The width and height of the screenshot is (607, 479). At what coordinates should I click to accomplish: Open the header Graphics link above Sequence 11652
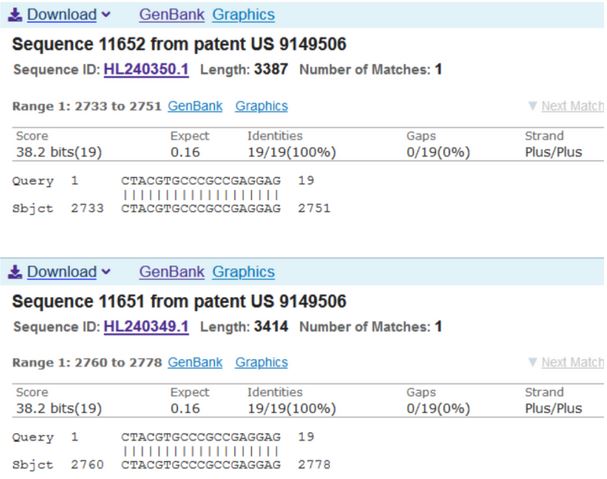[243, 15]
